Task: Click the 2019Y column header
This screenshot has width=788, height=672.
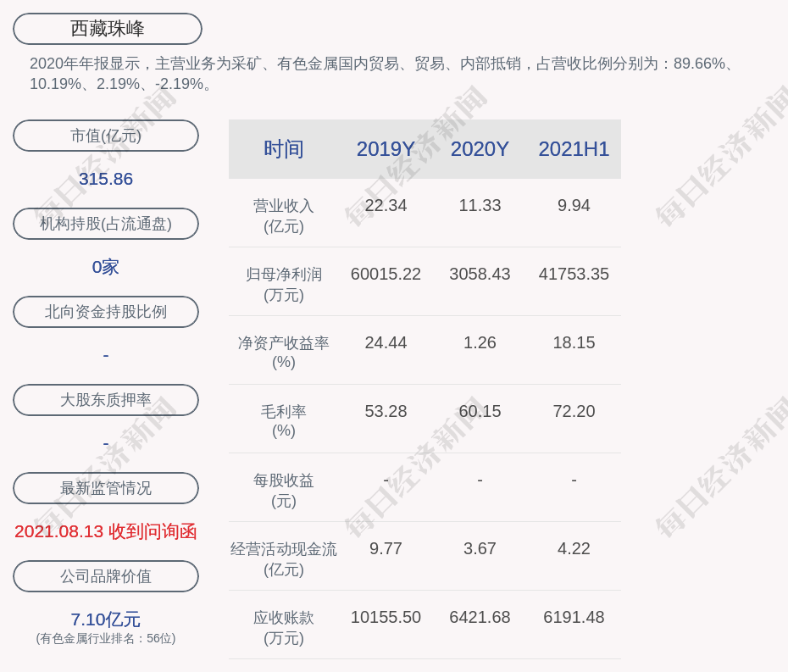Action: coord(386,149)
